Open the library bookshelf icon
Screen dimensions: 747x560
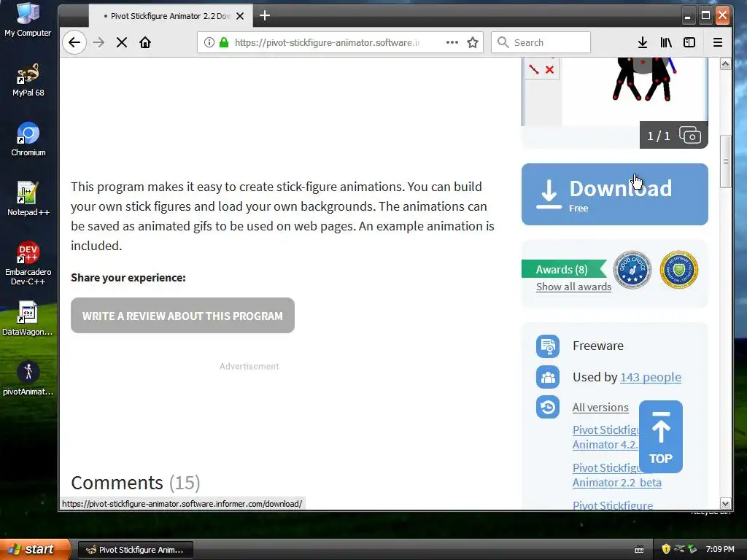click(666, 42)
